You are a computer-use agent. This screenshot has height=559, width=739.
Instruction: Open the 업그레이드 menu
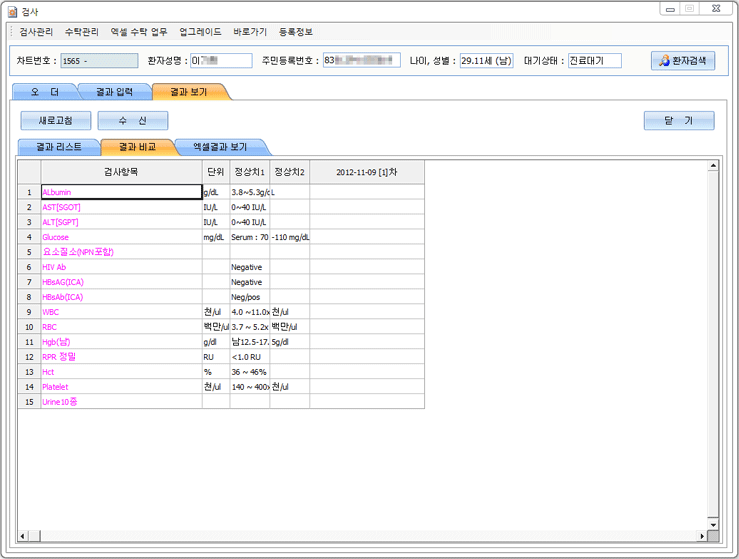[x=200, y=32]
